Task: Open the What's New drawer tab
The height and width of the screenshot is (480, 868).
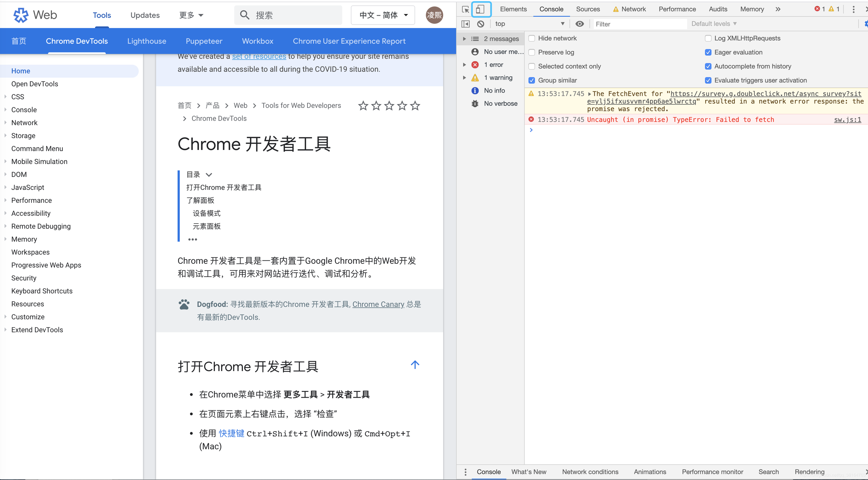Action: pyautogui.click(x=529, y=472)
